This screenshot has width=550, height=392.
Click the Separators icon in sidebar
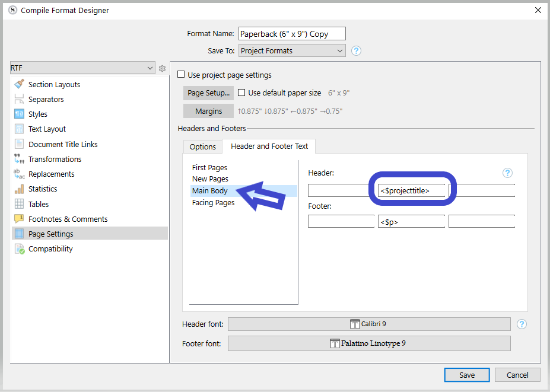pos(19,100)
